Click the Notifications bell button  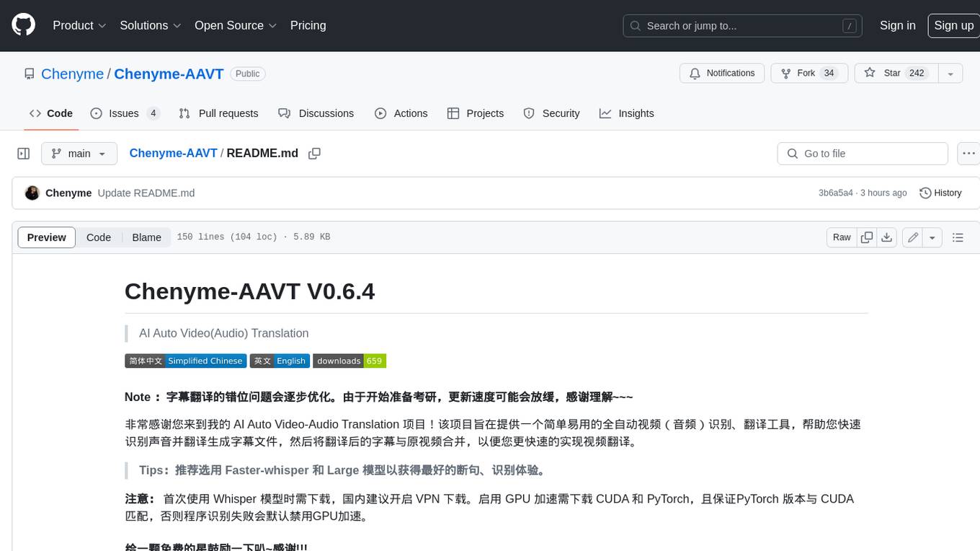pyautogui.click(x=722, y=74)
